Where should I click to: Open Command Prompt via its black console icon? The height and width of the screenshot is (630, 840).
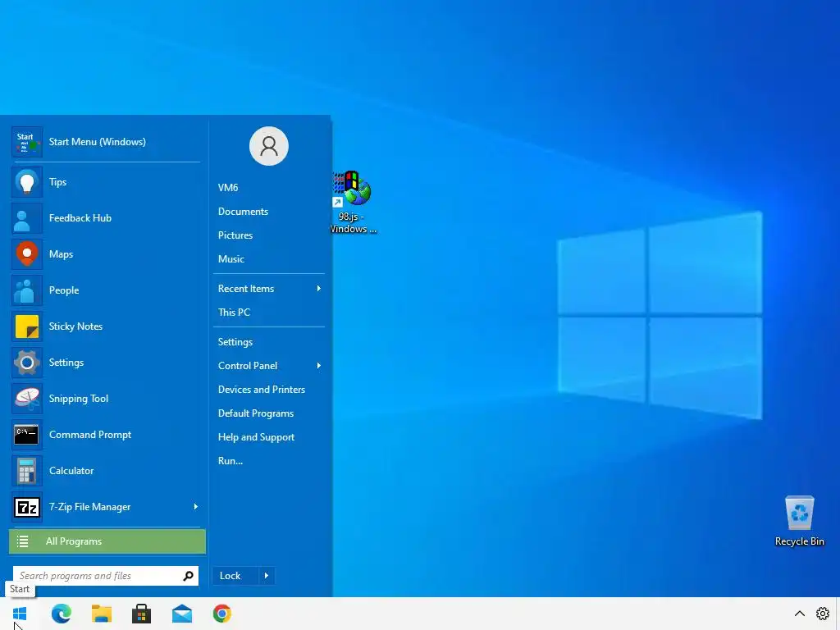27,435
